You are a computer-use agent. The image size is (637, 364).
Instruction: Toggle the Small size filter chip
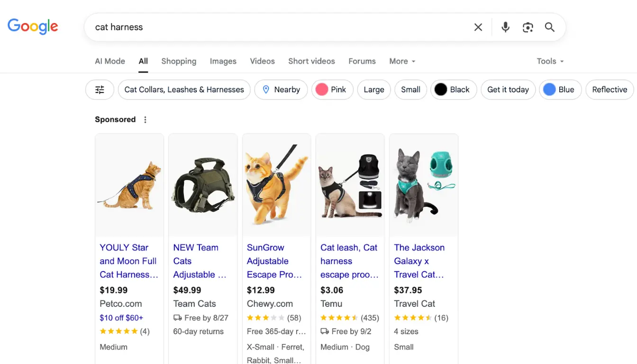click(x=410, y=90)
